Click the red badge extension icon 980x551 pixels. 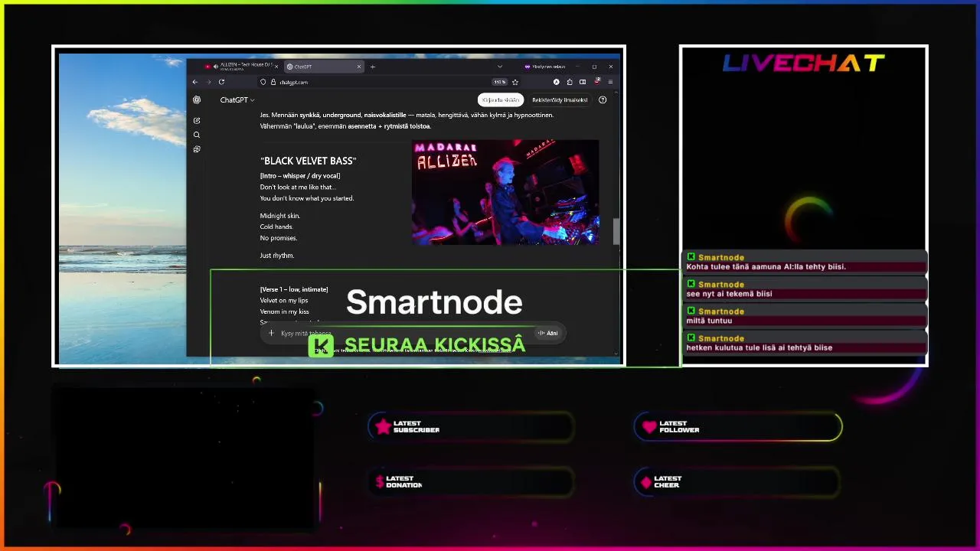597,81
